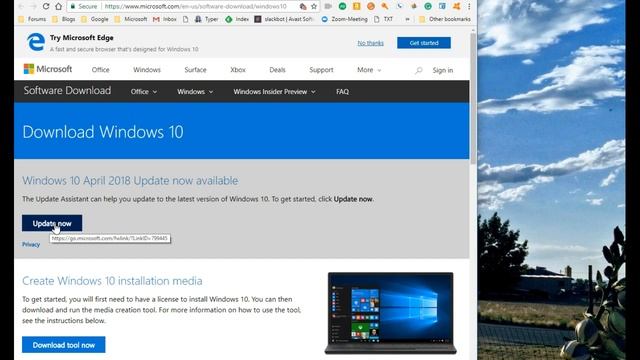
Task: Open the Typer bookmark
Action: click(x=207, y=19)
